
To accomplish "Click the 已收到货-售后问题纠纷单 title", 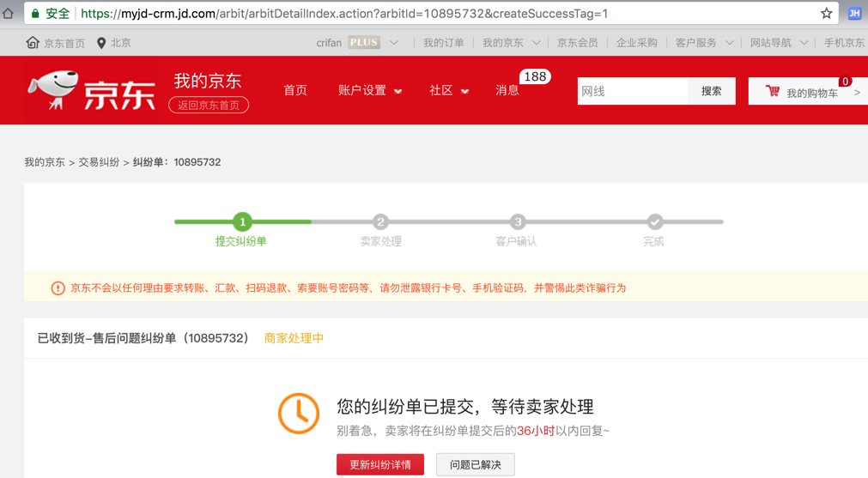I will (143, 338).
